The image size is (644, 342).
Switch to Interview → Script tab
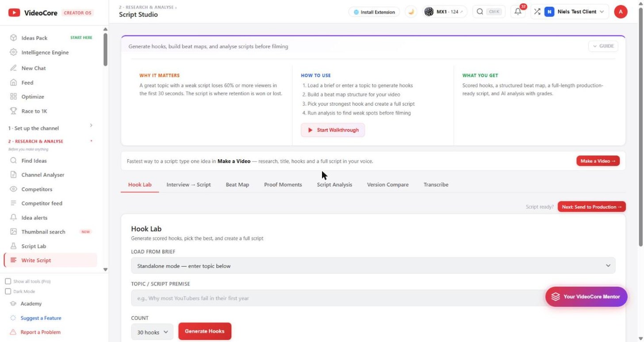tap(188, 184)
